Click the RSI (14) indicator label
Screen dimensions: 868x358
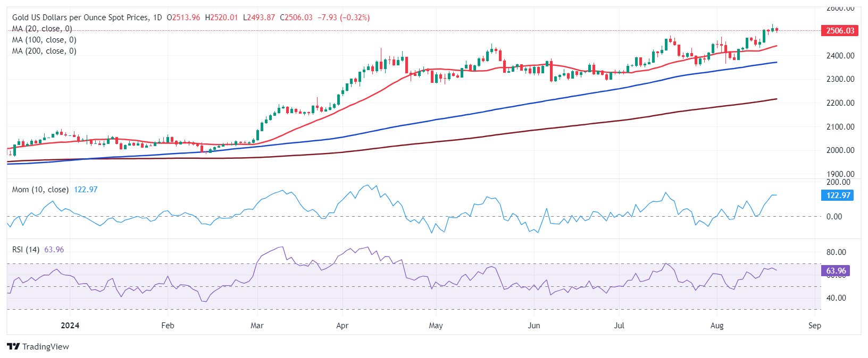click(x=26, y=250)
